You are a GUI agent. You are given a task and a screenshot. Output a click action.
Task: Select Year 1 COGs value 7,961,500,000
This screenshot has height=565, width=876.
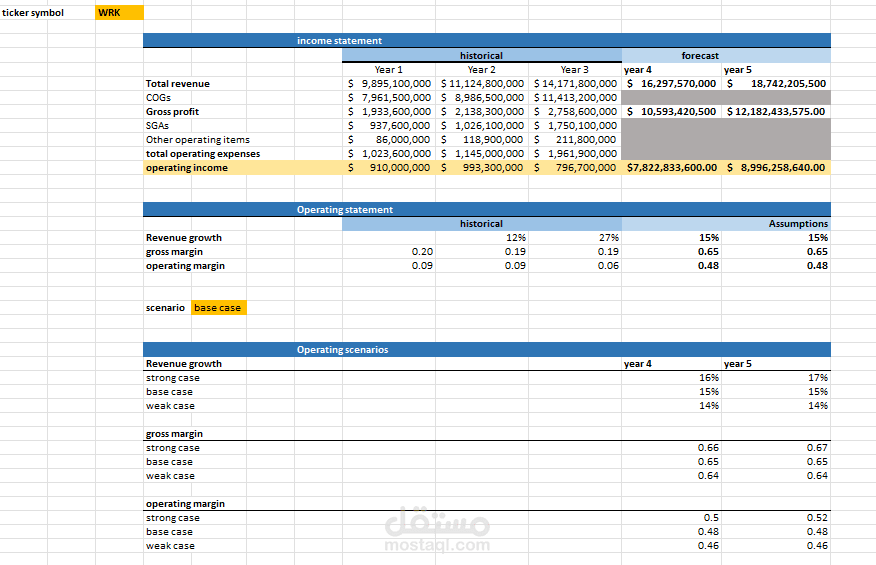pos(389,97)
